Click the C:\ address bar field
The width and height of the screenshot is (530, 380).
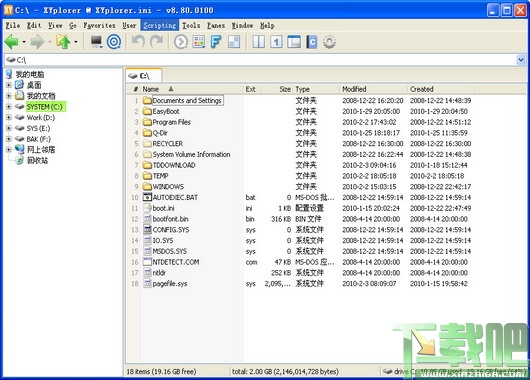260,60
